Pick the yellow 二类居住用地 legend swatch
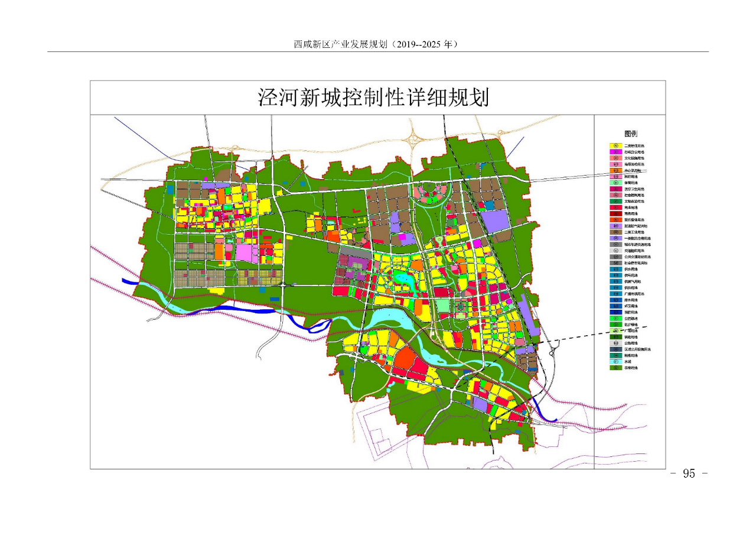 coord(616,145)
